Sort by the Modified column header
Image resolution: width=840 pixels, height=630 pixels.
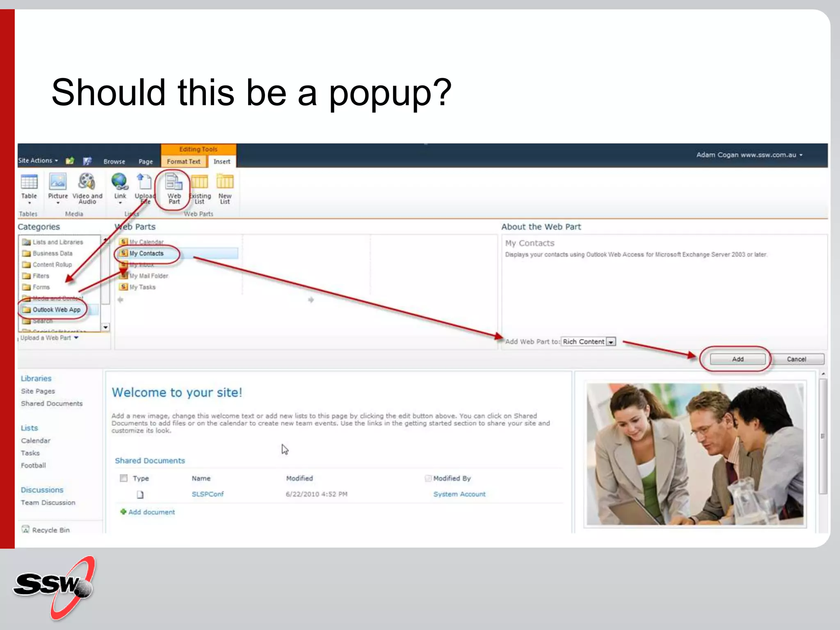(299, 478)
